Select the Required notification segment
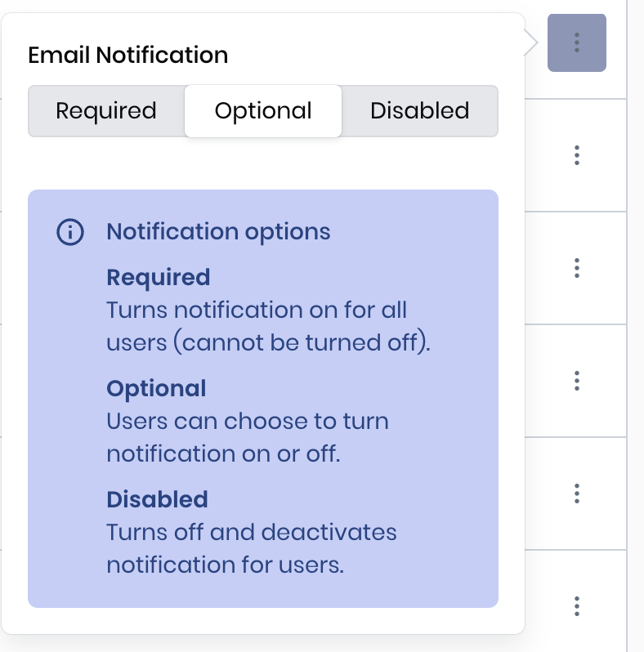644x652 pixels. (x=106, y=111)
